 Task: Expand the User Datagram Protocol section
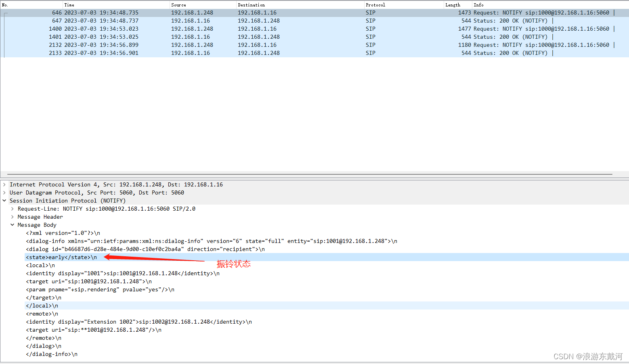point(4,192)
